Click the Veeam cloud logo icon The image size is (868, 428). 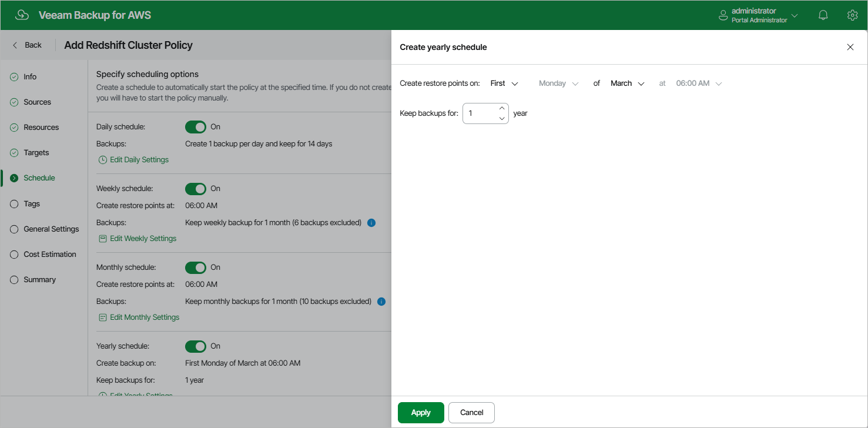click(x=22, y=15)
